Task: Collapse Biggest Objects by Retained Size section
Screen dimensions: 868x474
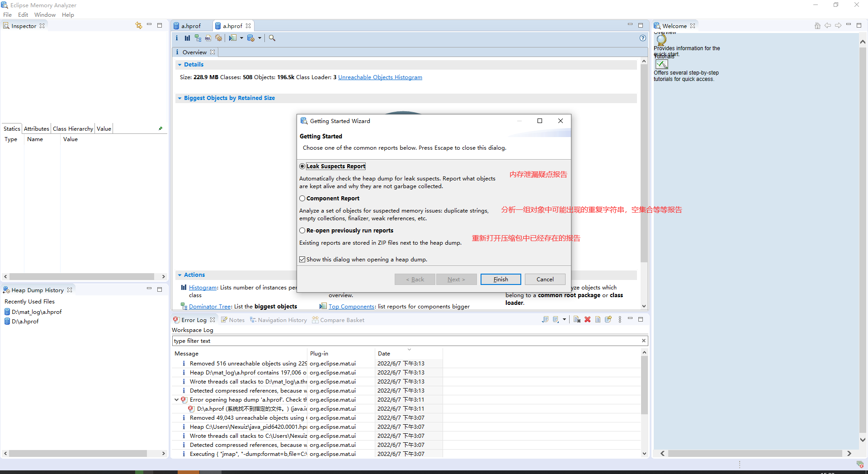Action: coord(179,98)
